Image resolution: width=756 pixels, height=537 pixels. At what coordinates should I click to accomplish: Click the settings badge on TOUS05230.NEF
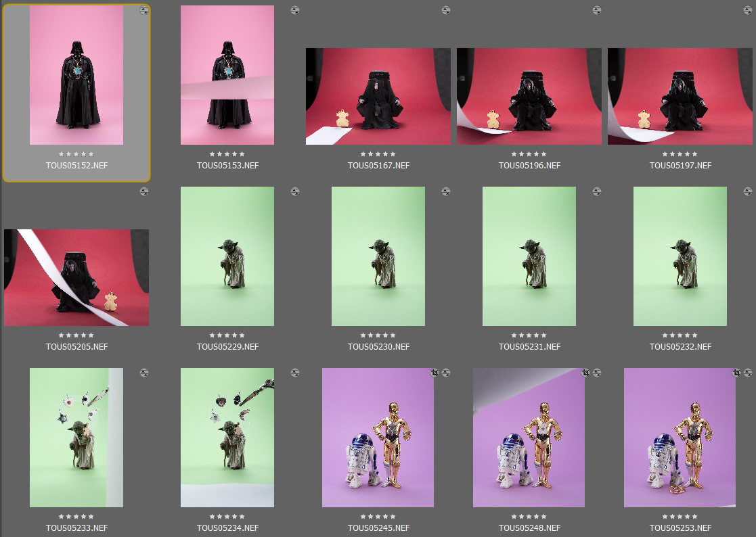pyautogui.click(x=446, y=191)
